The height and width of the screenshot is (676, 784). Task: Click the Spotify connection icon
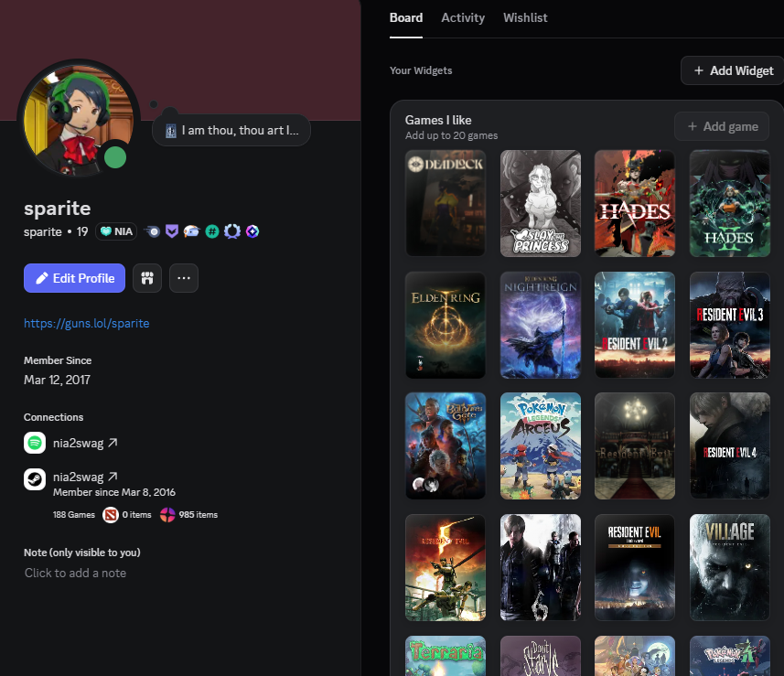point(35,443)
